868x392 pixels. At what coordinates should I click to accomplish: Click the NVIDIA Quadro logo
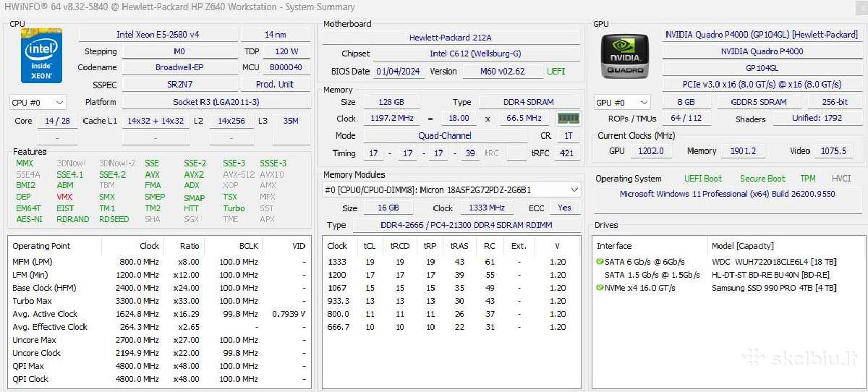click(626, 56)
